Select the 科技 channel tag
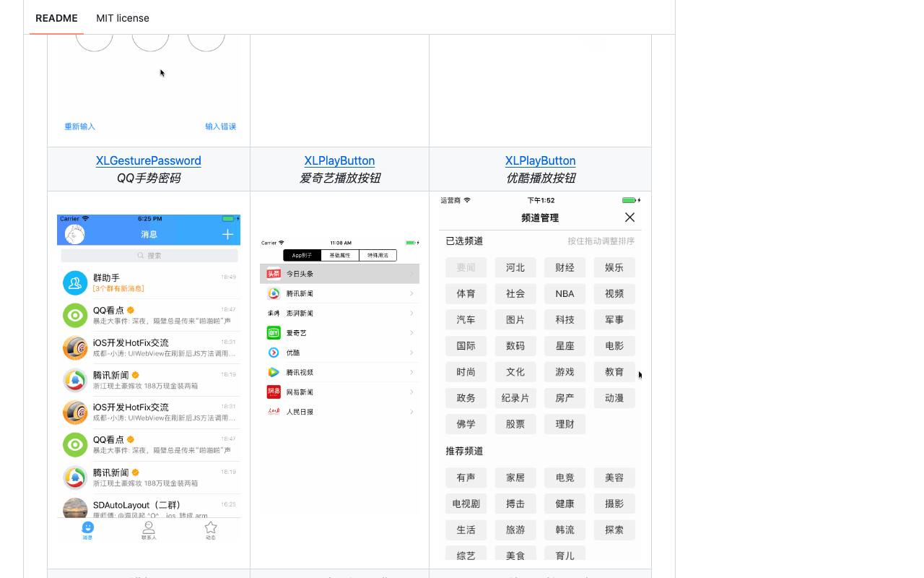Viewport: 924px width, 578px height. [x=565, y=319]
